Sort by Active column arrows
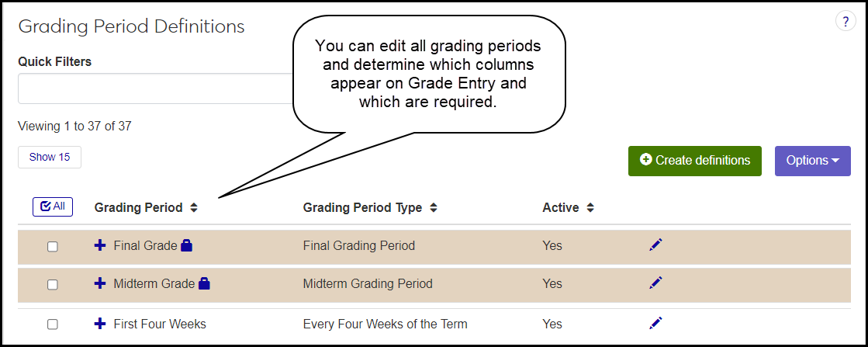The image size is (868, 347). 590,208
